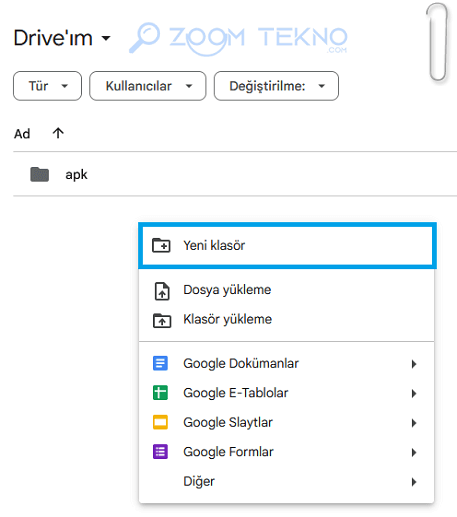Select Google Formlar menu entry
The height and width of the screenshot is (517, 457).
[x=287, y=452]
